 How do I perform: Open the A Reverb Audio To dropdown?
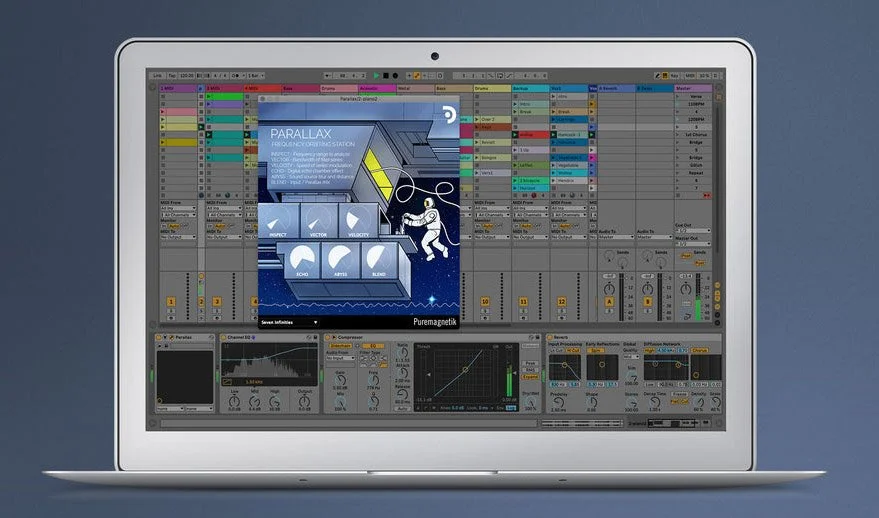coord(616,237)
